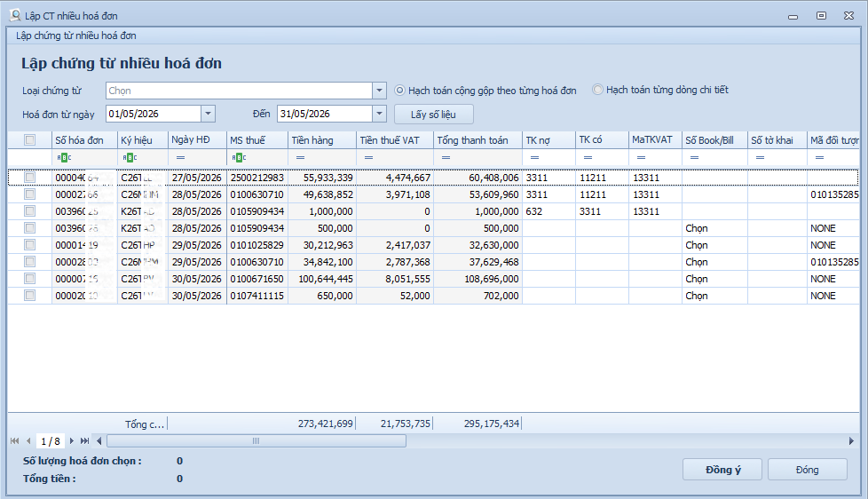Screen dimensions: 868x499
Task: Click the Lấy số liệu button
Action: pos(433,114)
